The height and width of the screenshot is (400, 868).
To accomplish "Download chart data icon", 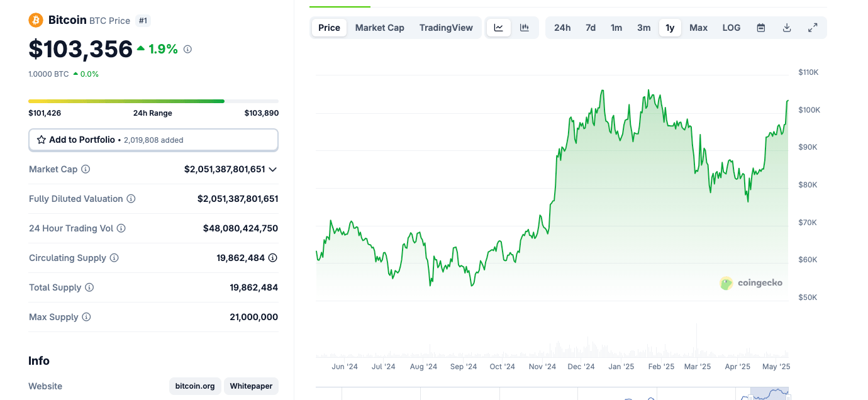I will click(x=787, y=28).
